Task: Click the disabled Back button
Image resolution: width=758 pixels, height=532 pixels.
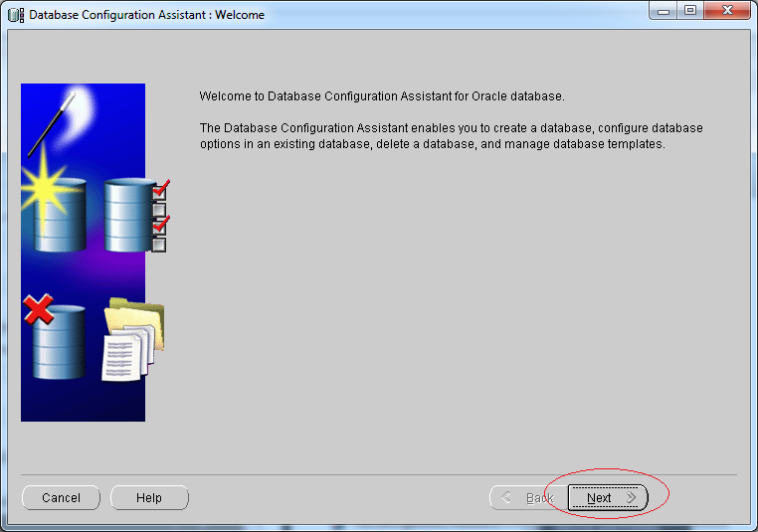Action: (528, 497)
